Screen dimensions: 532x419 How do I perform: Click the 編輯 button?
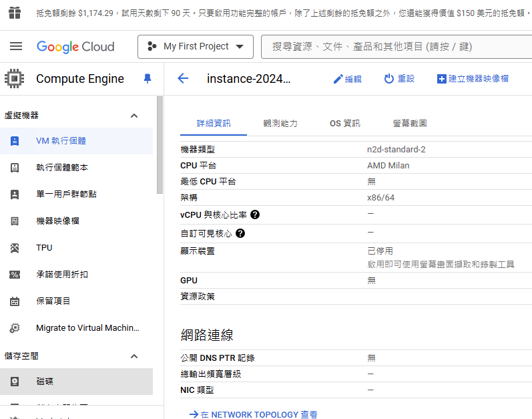point(347,79)
